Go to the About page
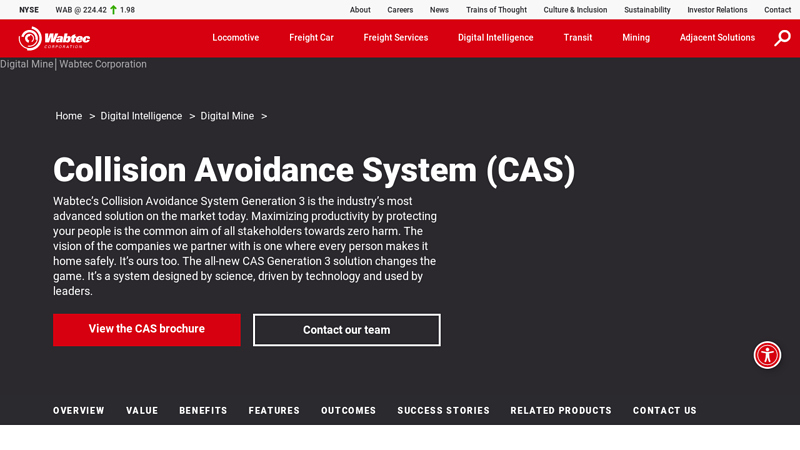 [x=360, y=10]
